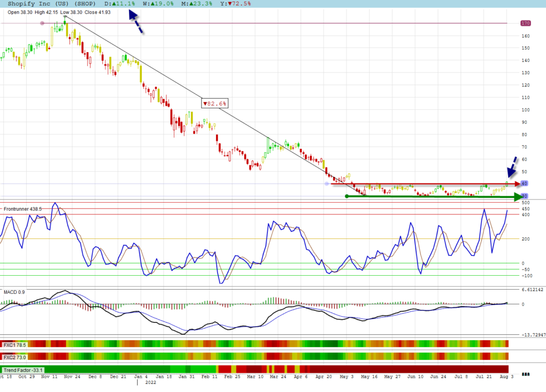This screenshot has width=546, height=392.
Task: Click the Apr 20 date on the time axis
Action: [x=324, y=377]
